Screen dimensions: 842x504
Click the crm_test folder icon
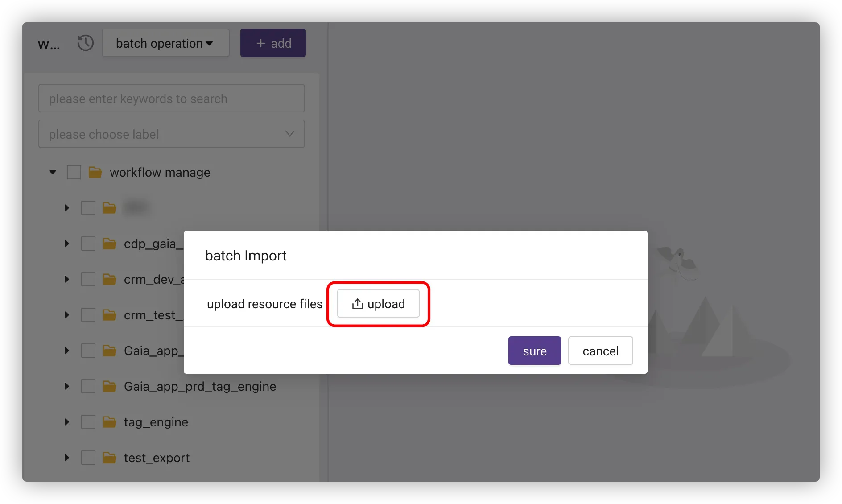pyautogui.click(x=109, y=315)
